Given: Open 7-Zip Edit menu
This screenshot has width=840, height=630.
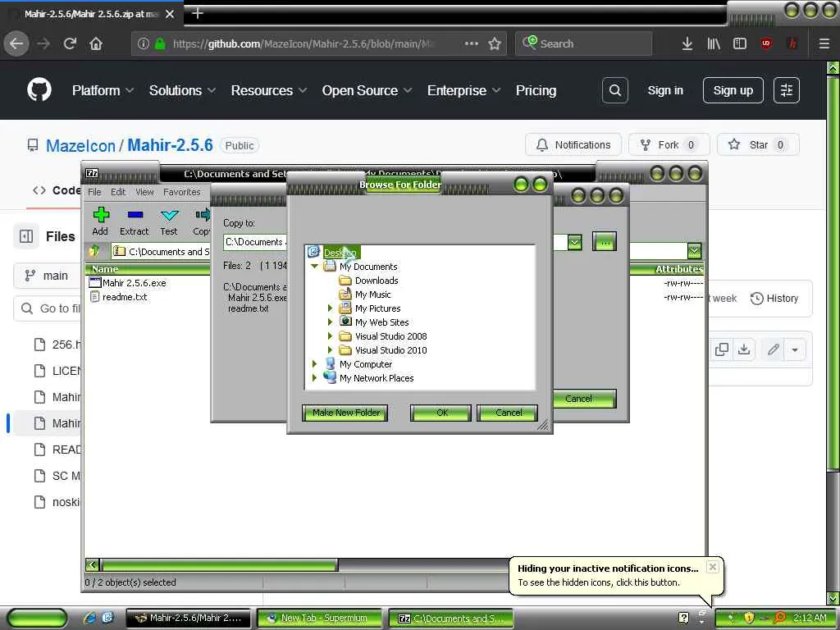Looking at the screenshot, I should pyautogui.click(x=118, y=192).
